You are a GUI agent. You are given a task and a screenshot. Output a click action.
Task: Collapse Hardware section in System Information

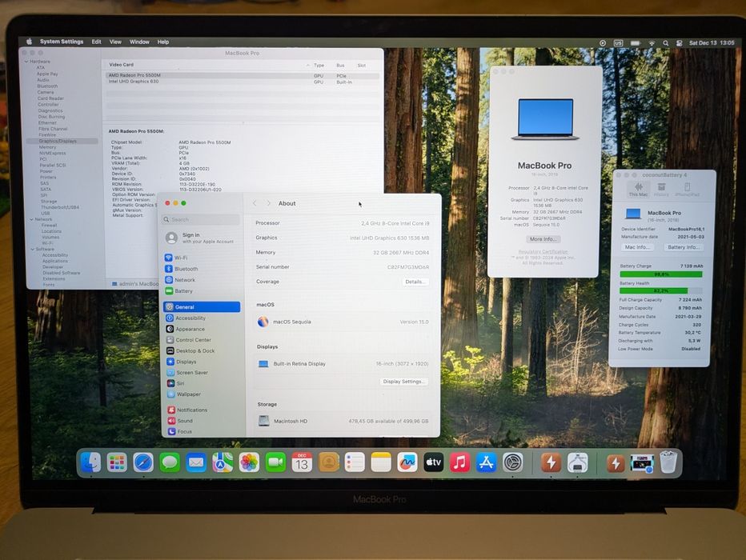click(26, 62)
